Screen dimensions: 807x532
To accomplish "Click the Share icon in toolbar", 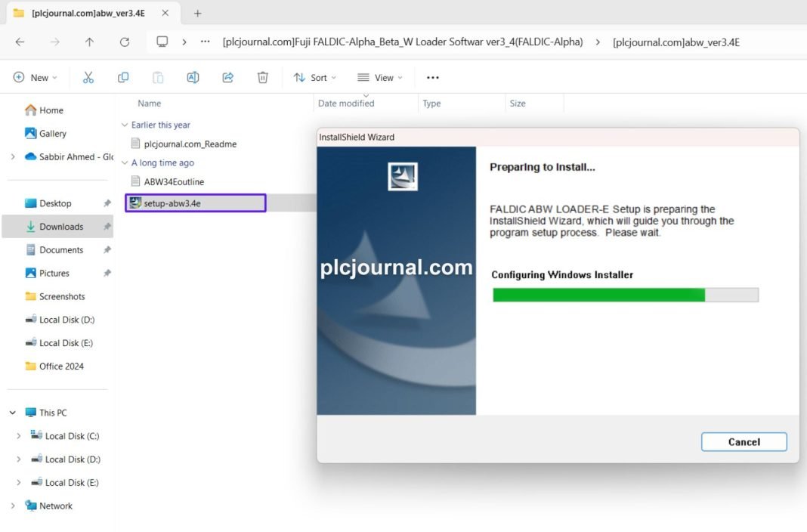I will click(x=227, y=77).
